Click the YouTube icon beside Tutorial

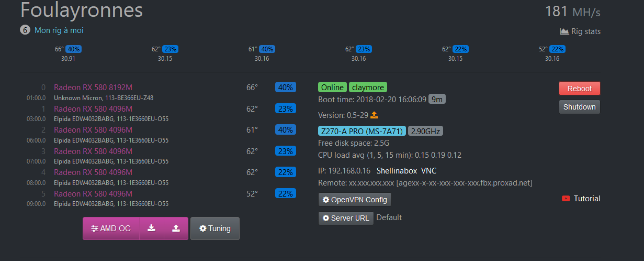566,199
